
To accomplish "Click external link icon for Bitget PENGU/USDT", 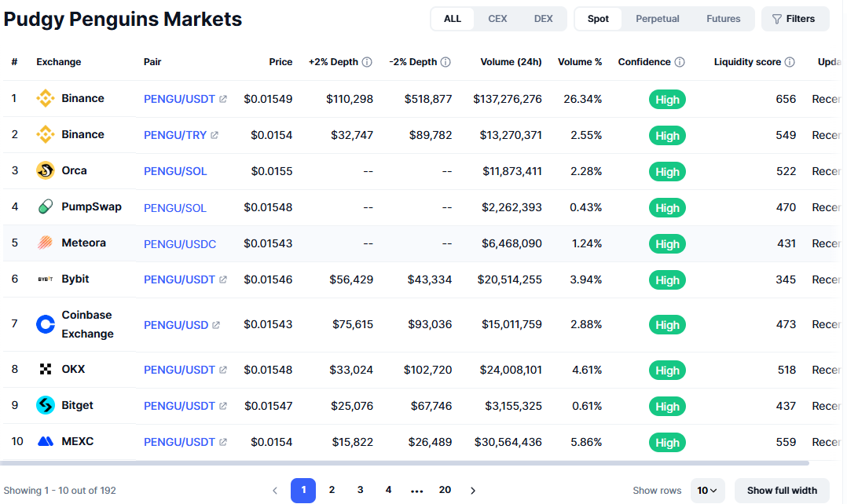I will point(223,406).
